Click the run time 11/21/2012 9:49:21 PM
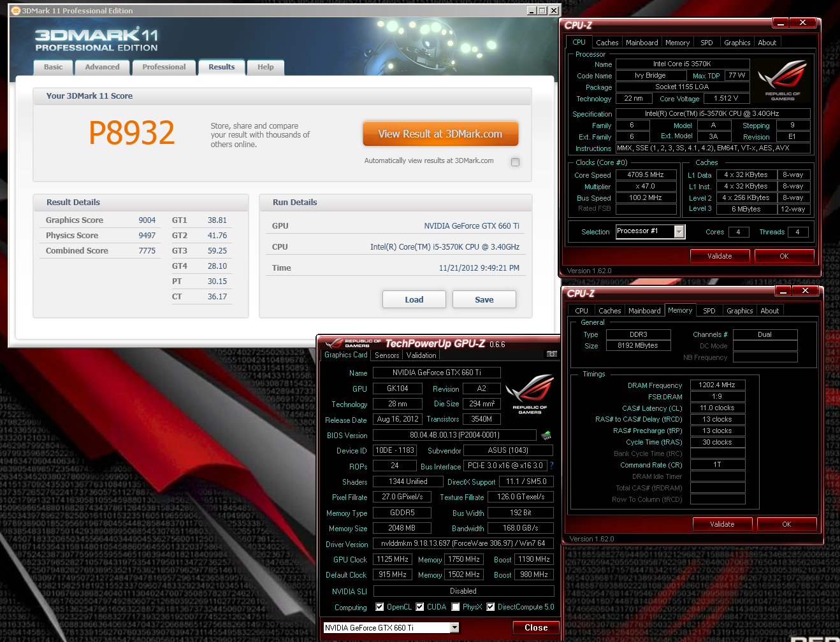Screen dimensions: 840x642 pos(479,267)
